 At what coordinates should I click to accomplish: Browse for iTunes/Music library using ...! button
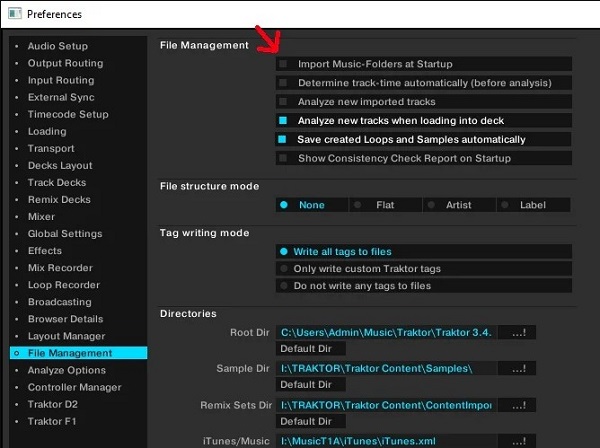pos(518,441)
